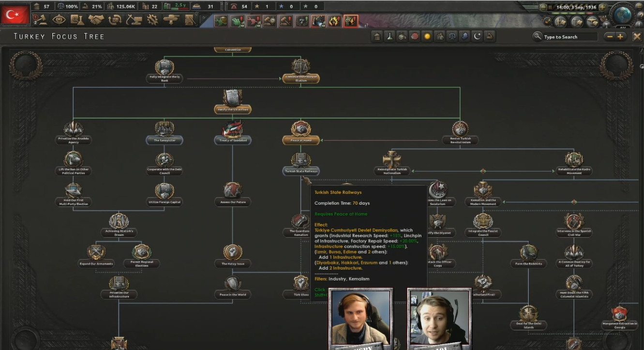Decrease game speed with minus button
The height and width of the screenshot is (350, 644).
[543, 7]
